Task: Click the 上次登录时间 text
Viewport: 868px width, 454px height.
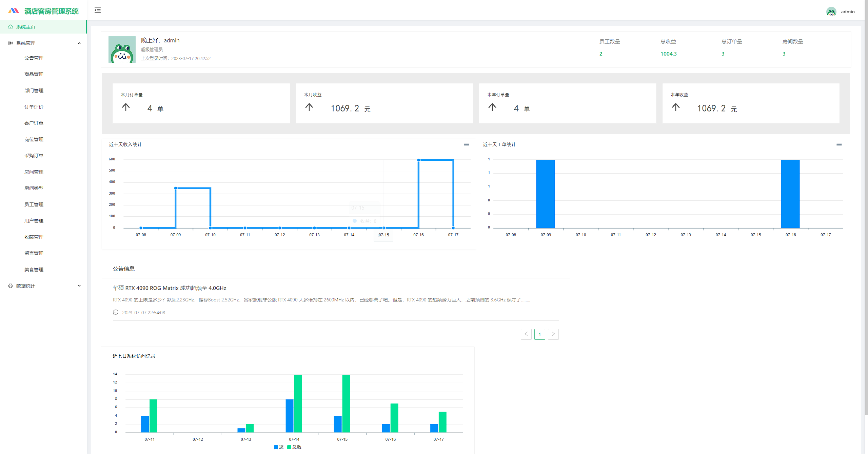Action: pos(176,58)
